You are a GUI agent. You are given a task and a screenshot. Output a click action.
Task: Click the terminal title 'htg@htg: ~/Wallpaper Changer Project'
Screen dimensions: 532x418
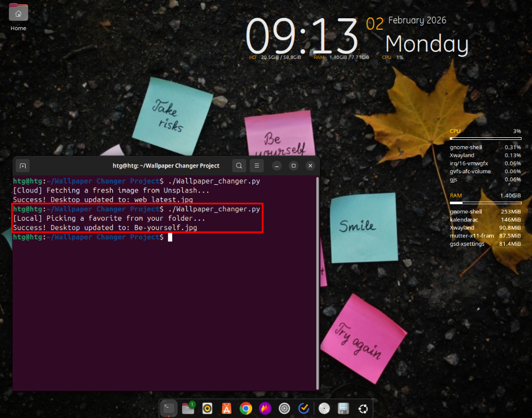pos(166,166)
